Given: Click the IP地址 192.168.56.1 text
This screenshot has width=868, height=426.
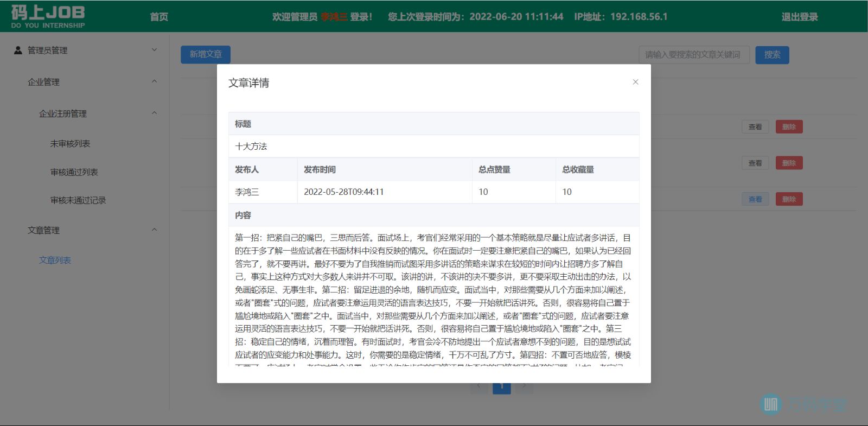Looking at the screenshot, I should tap(621, 17).
